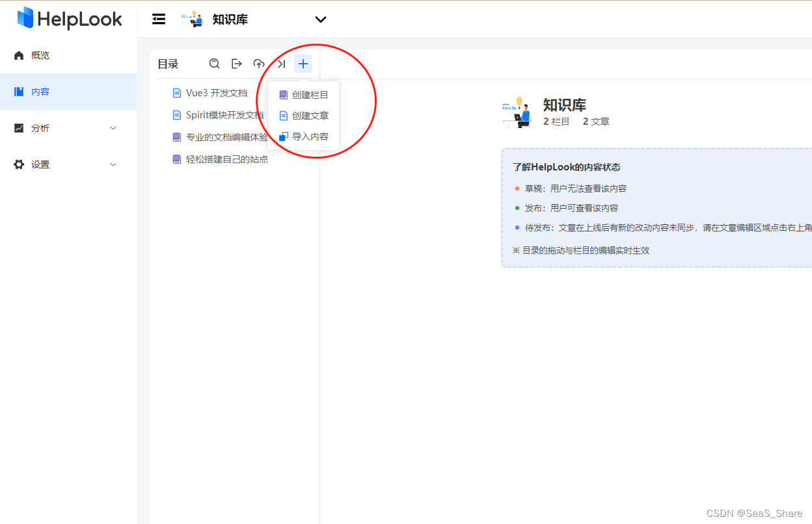Viewport: 812px width, 524px height.
Task: Click the 目录 panel heading
Action: point(168,64)
